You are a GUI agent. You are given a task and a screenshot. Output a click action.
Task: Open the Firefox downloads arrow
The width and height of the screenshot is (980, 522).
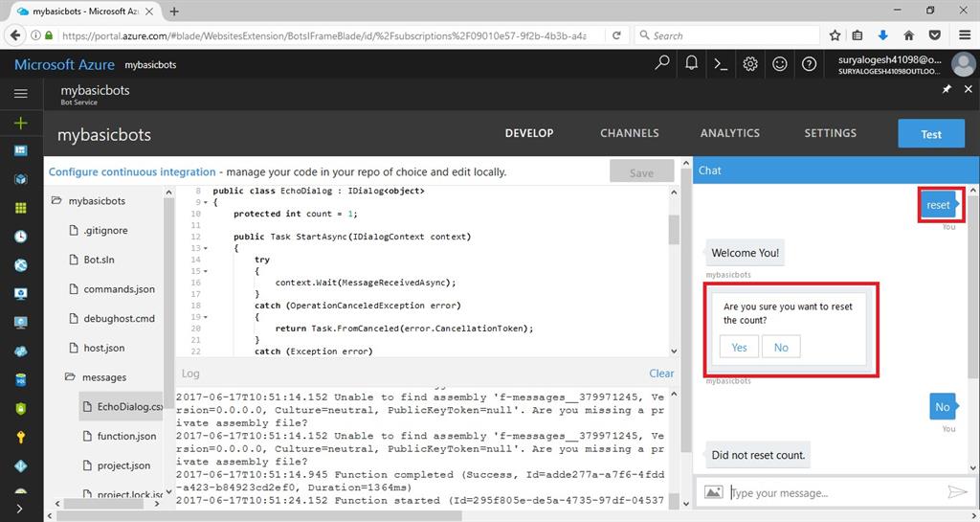click(x=883, y=35)
